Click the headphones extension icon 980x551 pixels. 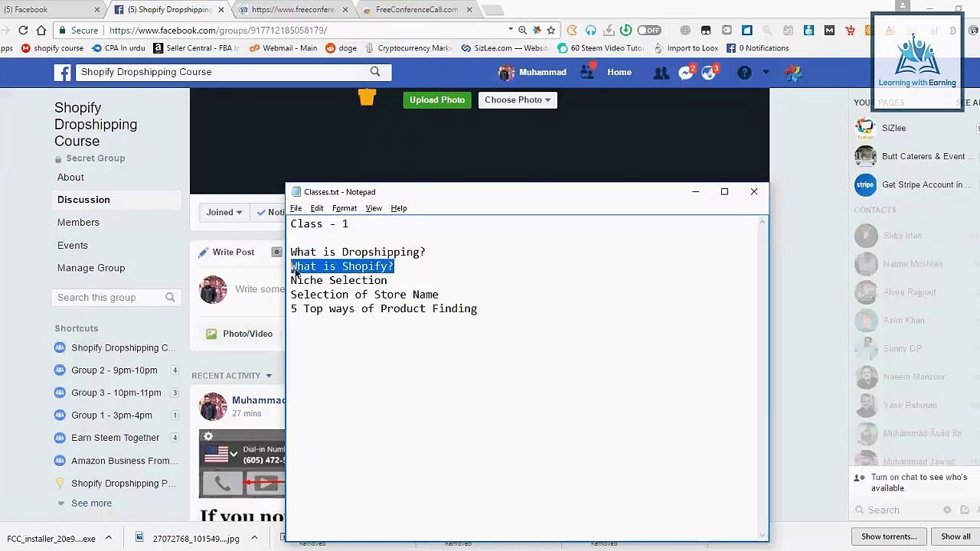590,30
